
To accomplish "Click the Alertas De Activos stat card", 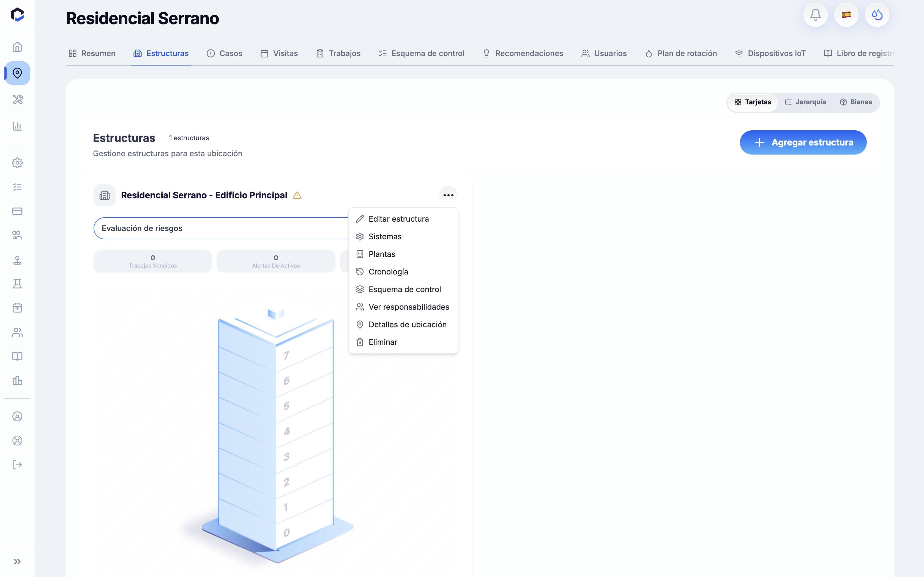I will [276, 261].
